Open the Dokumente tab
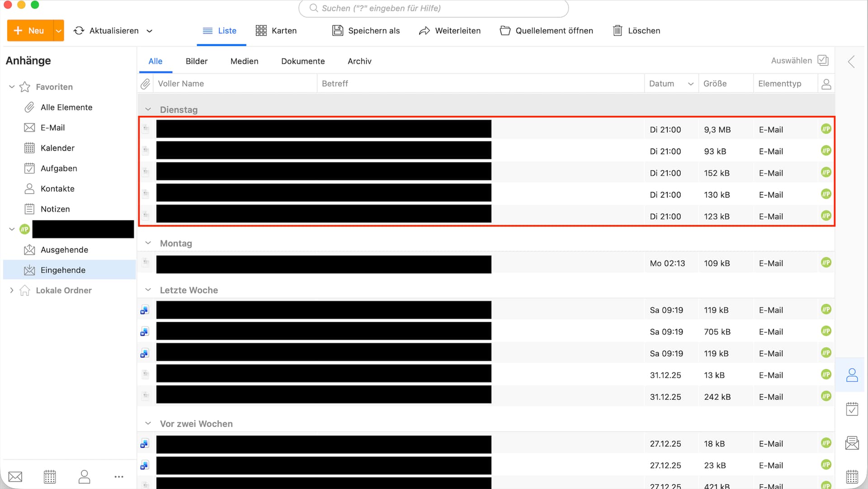 click(x=302, y=61)
